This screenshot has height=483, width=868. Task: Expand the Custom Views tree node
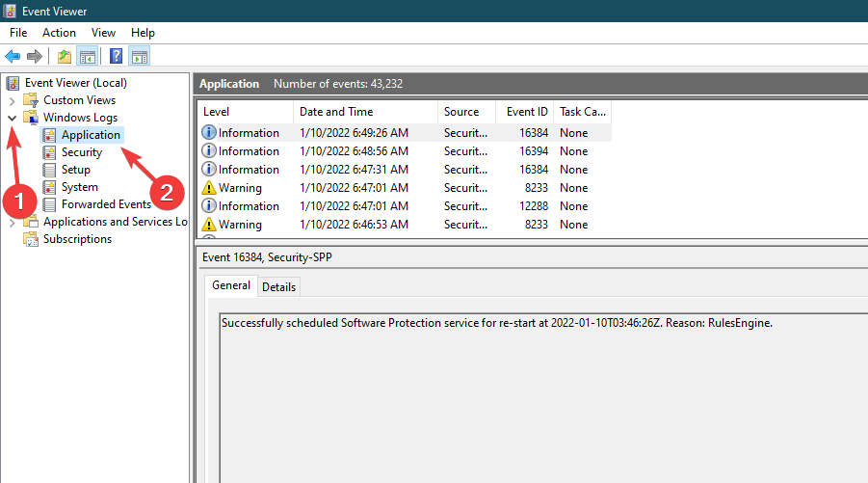[13, 100]
